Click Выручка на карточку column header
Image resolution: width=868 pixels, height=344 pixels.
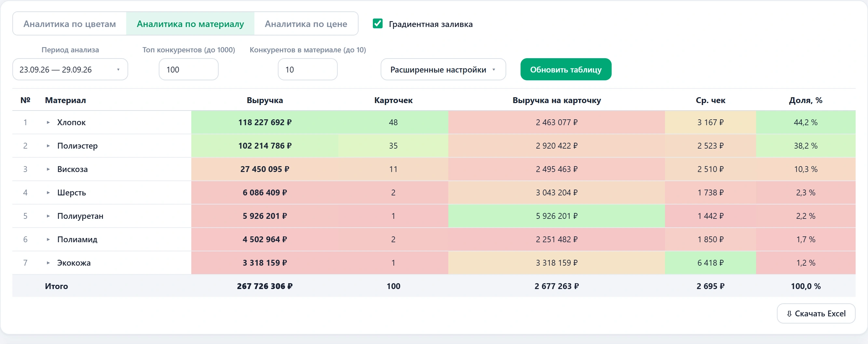[557, 100]
